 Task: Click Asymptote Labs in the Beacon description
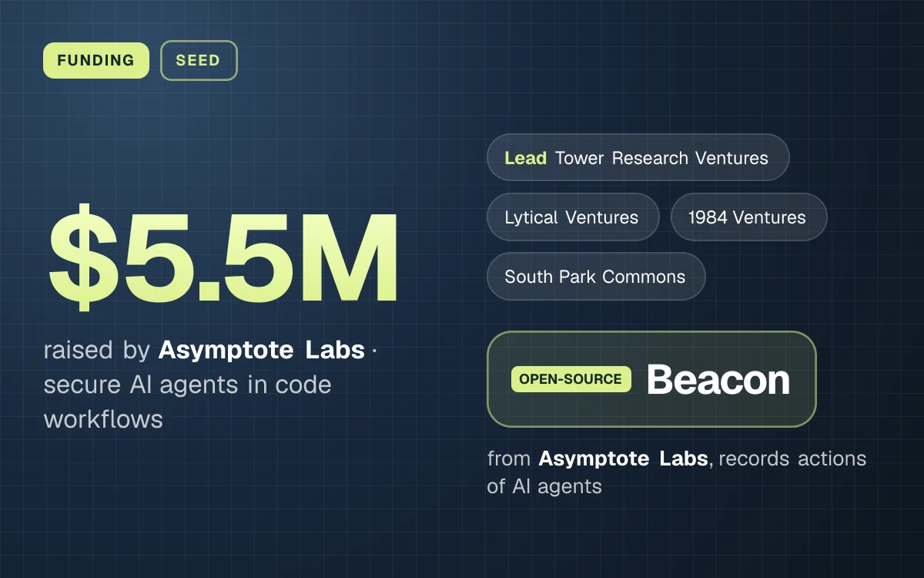click(x=623, y=459)
